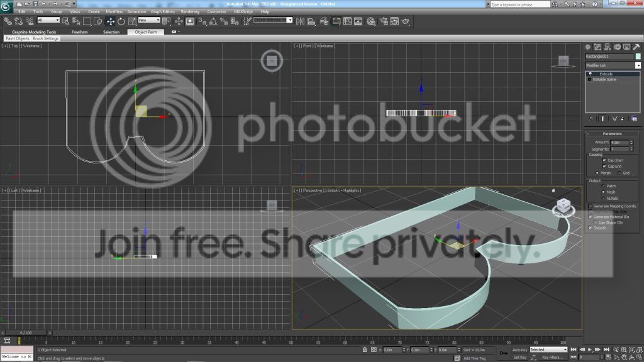The image size is (644, 362).
Task: Open the Create command panel tab
Action: click(588, 47)
